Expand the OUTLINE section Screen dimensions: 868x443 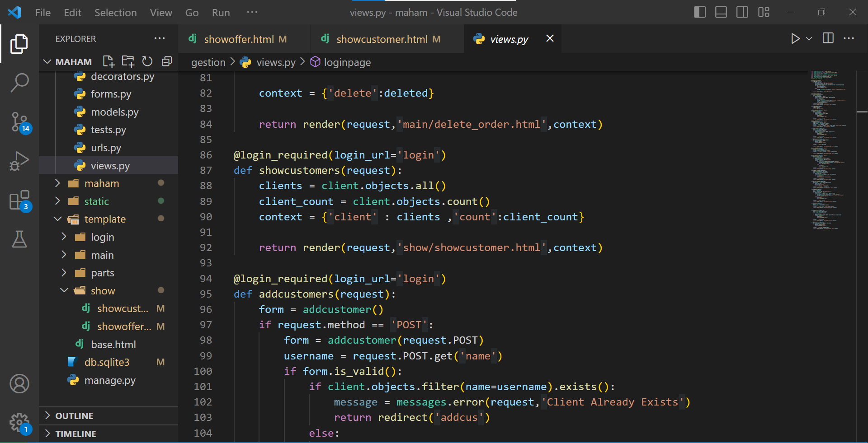74,416
